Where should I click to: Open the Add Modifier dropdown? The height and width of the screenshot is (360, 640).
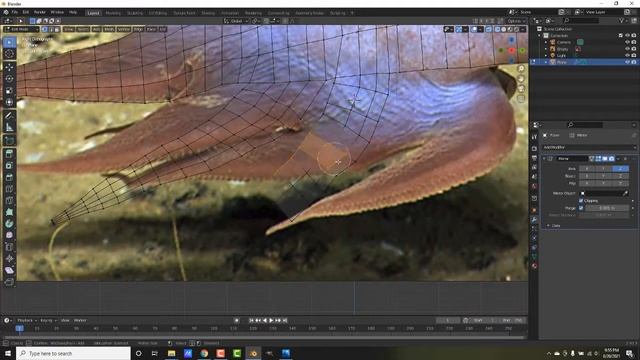pyautogui.click(x=589, y=147)
